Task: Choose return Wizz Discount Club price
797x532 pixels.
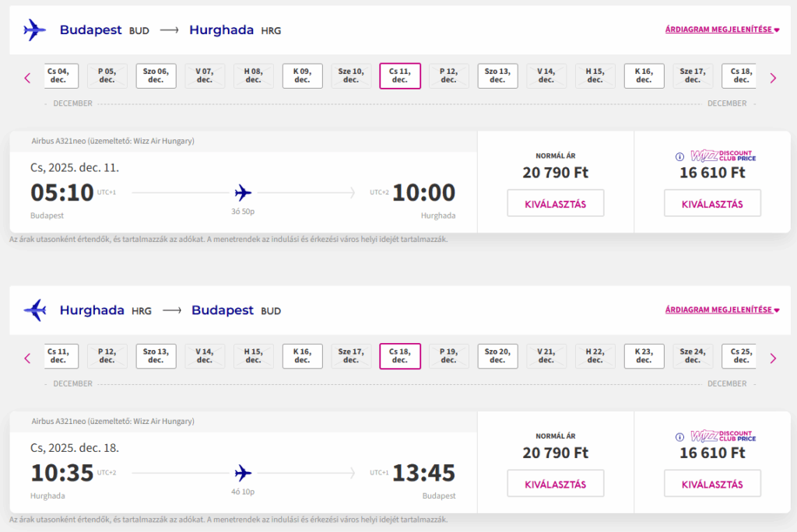Action: (711, 484)
